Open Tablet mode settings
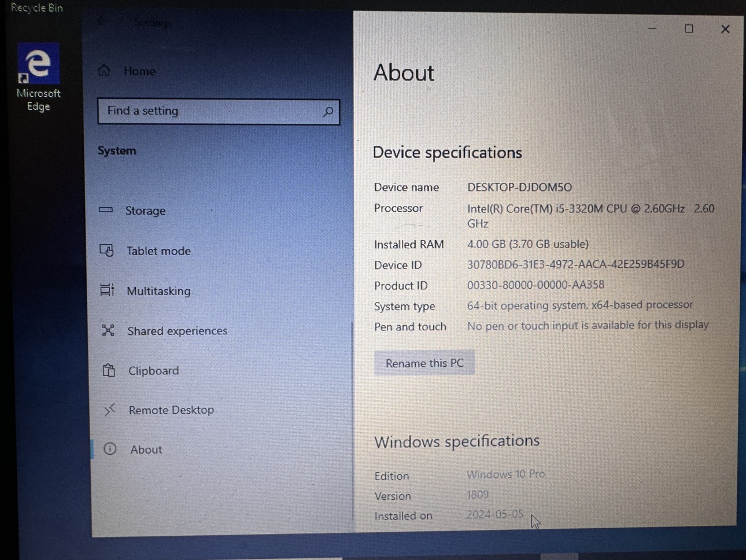The height and width of the screenshot is (560, 746). tap(158, 250)
